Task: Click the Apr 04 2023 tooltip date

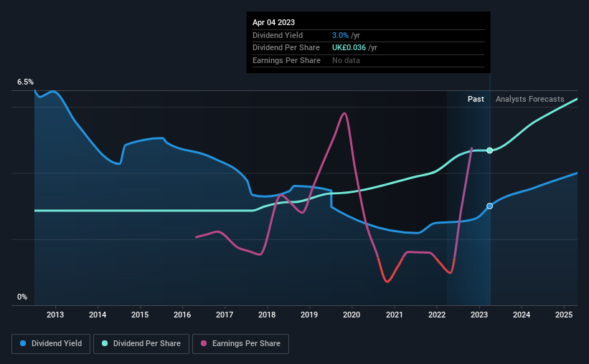Action: (273, 22)
